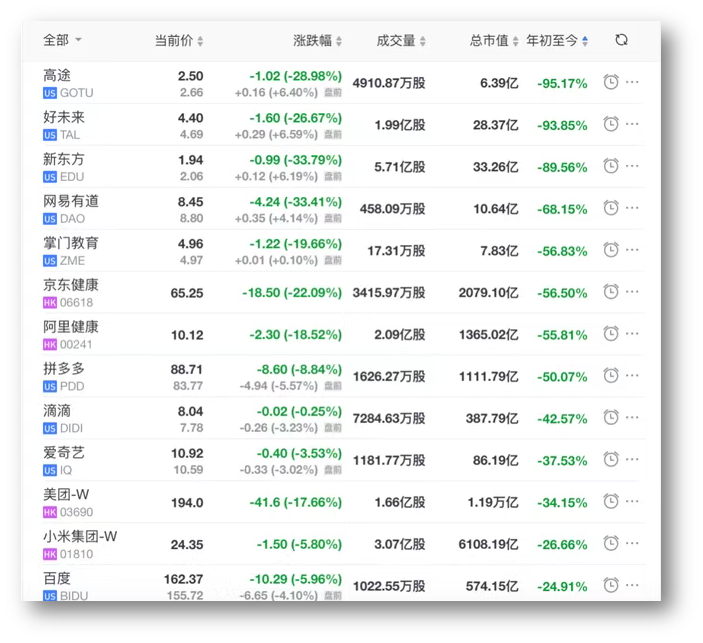
Task: Set price alert for 网易有道 DAO
Action: 611,208
